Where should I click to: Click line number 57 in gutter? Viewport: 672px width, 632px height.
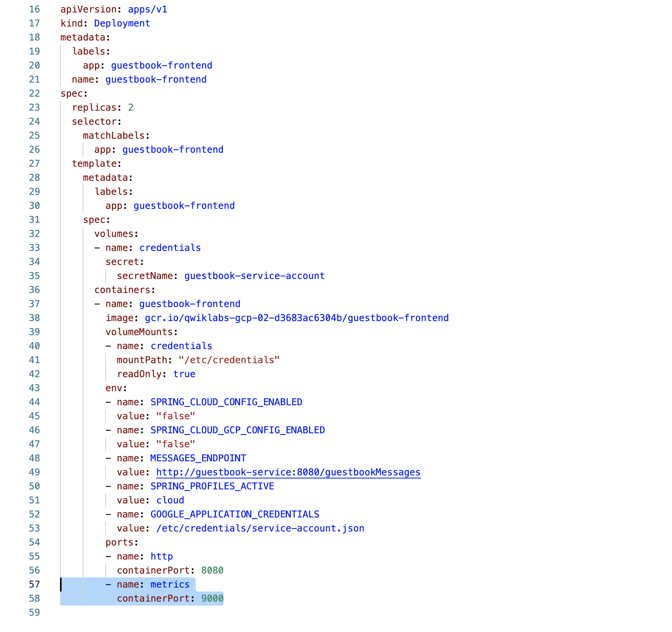click(35, 584)
